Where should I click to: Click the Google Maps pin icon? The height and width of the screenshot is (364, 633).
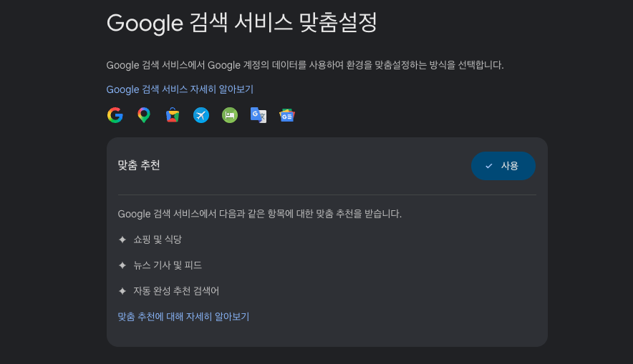coord(144,115)
